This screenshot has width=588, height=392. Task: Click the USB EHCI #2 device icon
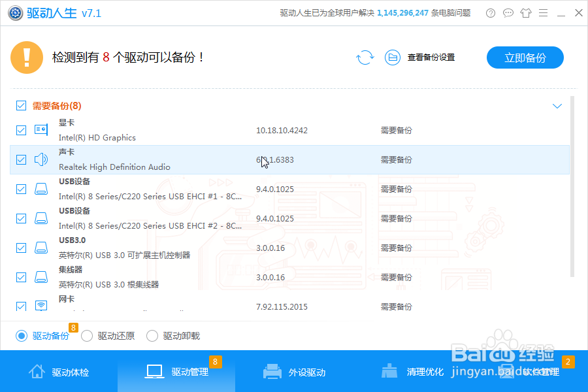click(x=41, y=218)
